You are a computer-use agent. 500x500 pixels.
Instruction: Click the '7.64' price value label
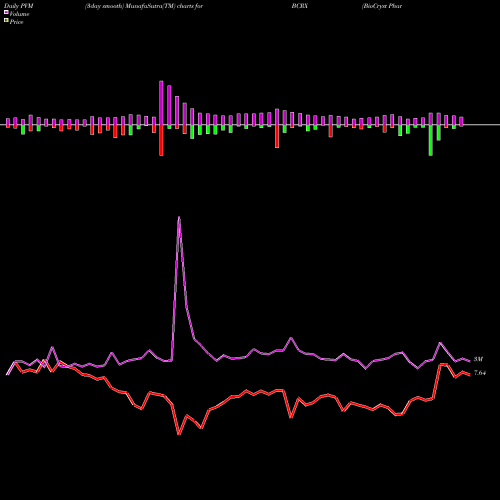pos(480,373)
